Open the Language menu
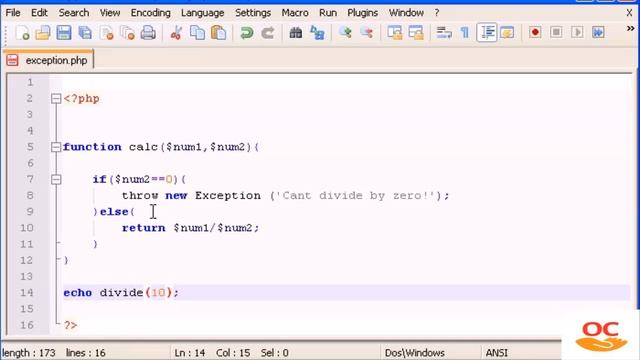Viewport: 640px width, 360px height. pos(202,13)
